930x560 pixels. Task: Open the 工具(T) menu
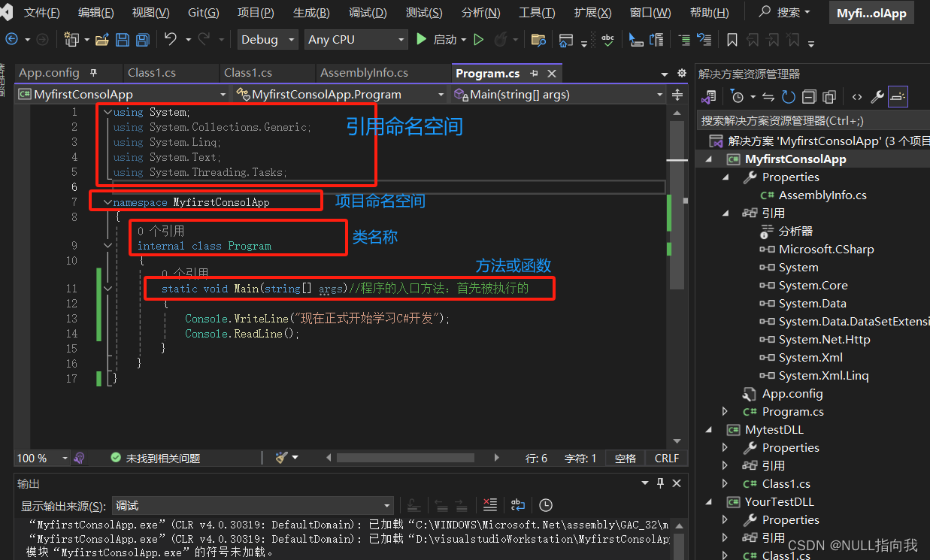[x=537, y=13]
